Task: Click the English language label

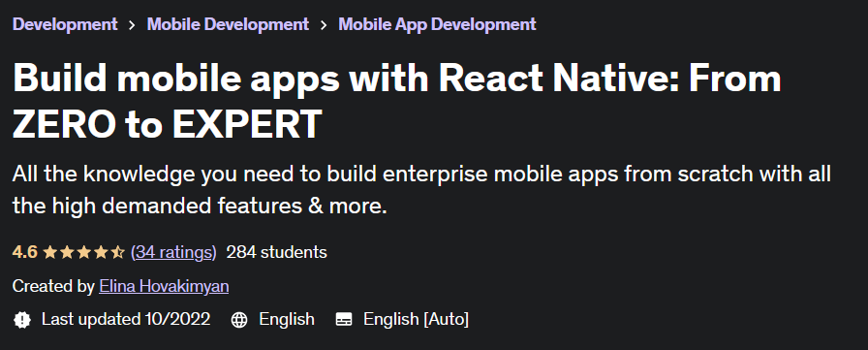Action: click(x=287, y=320)
